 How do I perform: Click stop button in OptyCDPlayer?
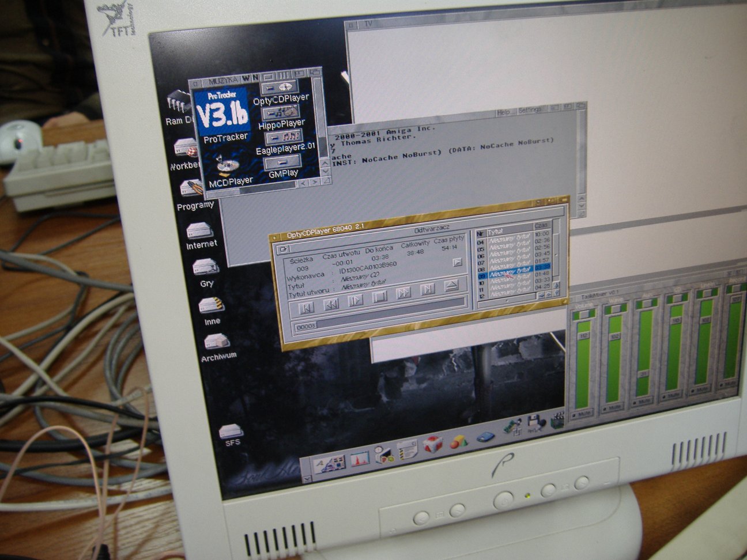tap(379, 297)
